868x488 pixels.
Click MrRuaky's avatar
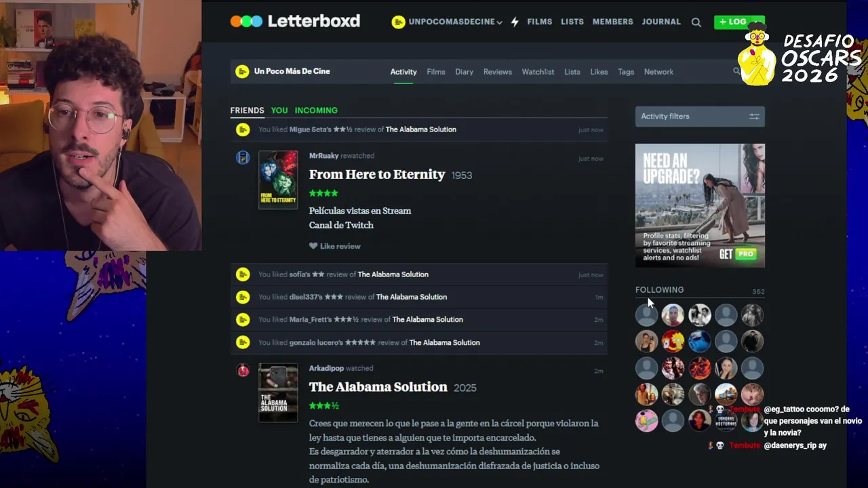tap(243, 158)
